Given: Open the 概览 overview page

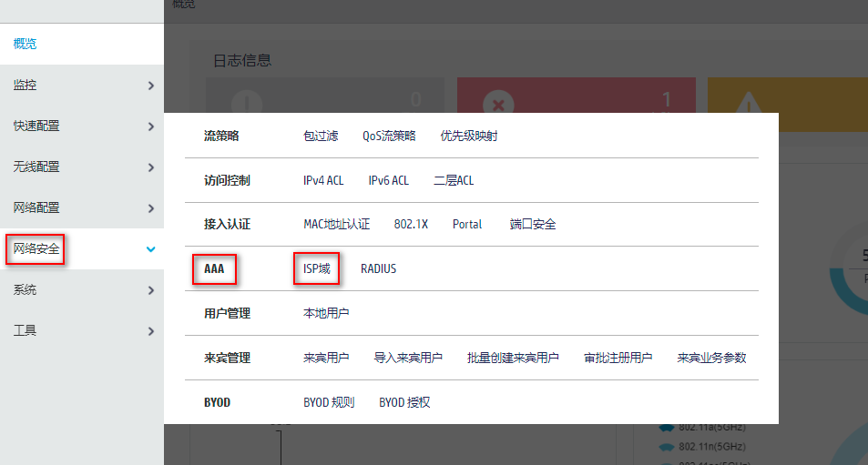Looking at the screenshot, I should click(26, 44).
